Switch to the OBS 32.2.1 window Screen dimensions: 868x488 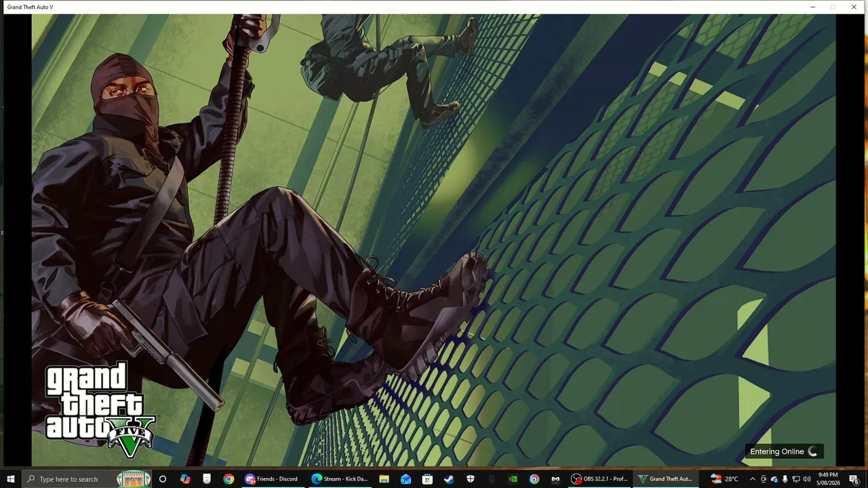pos(599,479)
